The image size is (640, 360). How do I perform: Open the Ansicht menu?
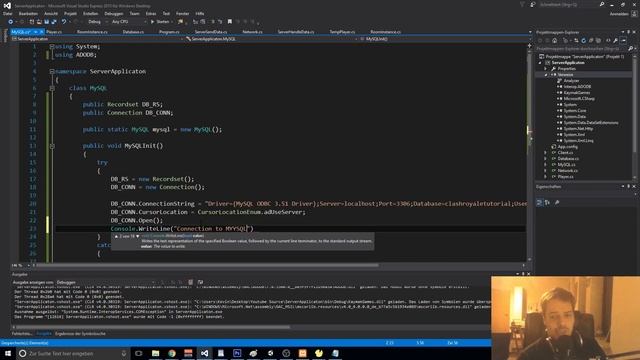(51, 13)
